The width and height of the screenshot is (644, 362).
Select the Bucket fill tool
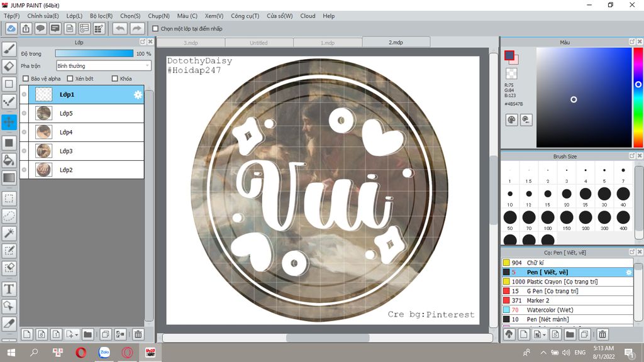9,160
